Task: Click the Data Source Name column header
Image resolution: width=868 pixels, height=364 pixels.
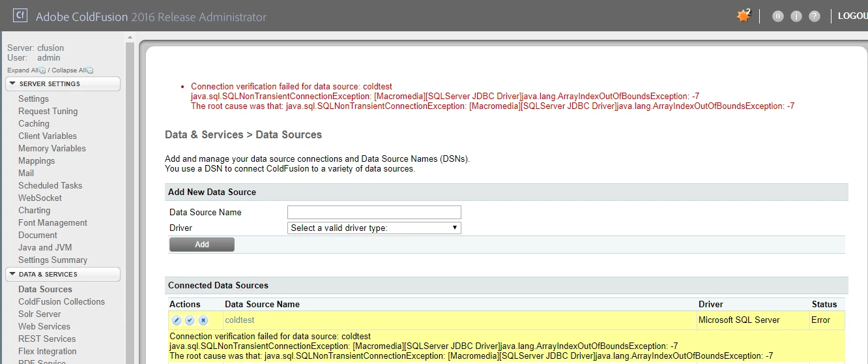Action: (x=262, y=304)
